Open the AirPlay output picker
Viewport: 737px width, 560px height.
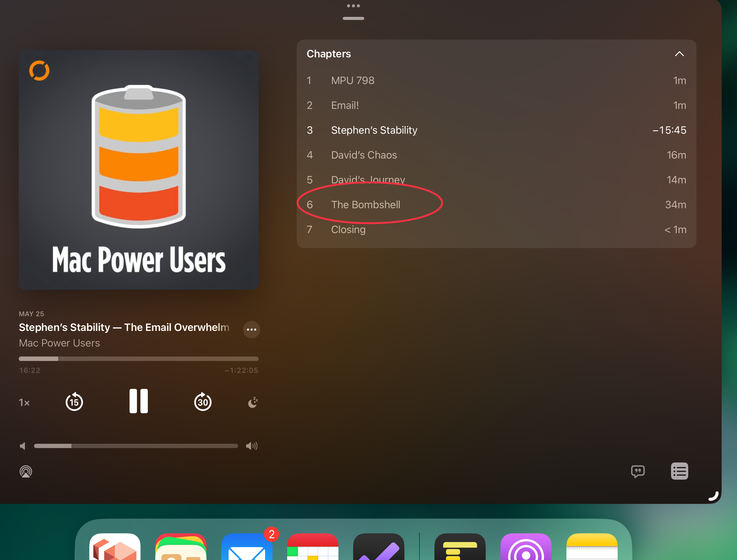tap(26, 471)
